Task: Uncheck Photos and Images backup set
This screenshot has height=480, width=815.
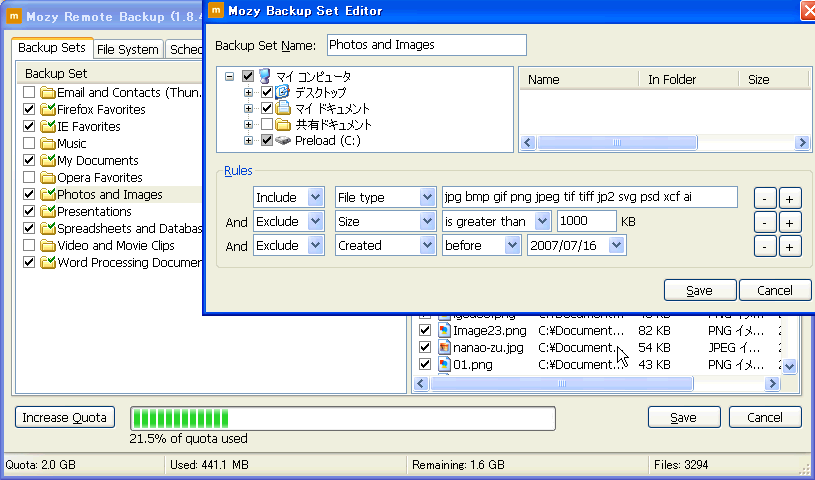Action: click(x=29, y=194)
